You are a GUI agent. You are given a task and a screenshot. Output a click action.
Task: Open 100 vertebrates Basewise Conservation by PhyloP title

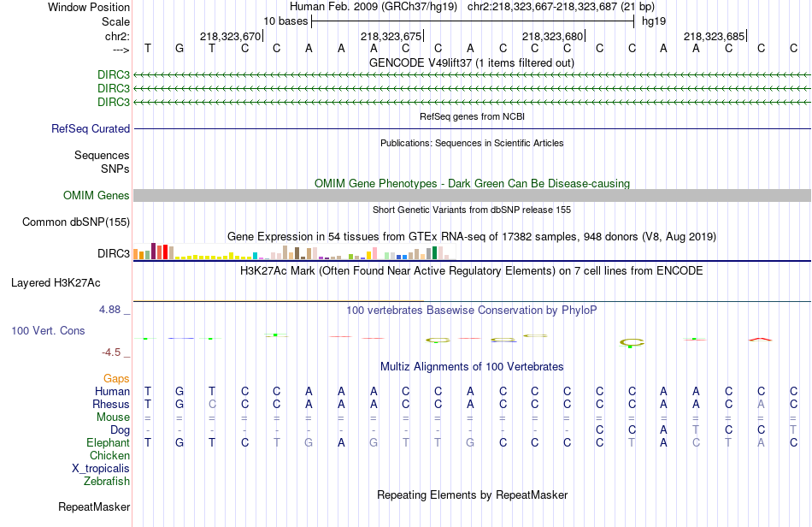[472, 310]
